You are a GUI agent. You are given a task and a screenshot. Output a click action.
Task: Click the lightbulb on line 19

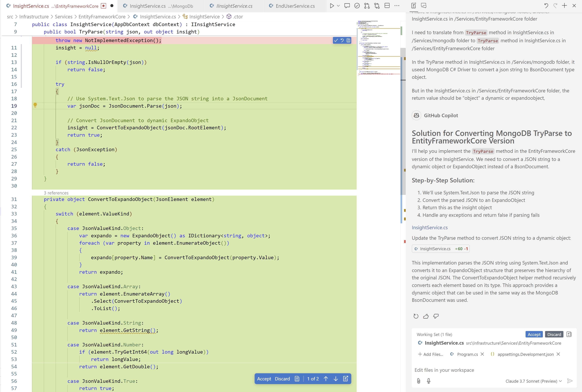35,105
